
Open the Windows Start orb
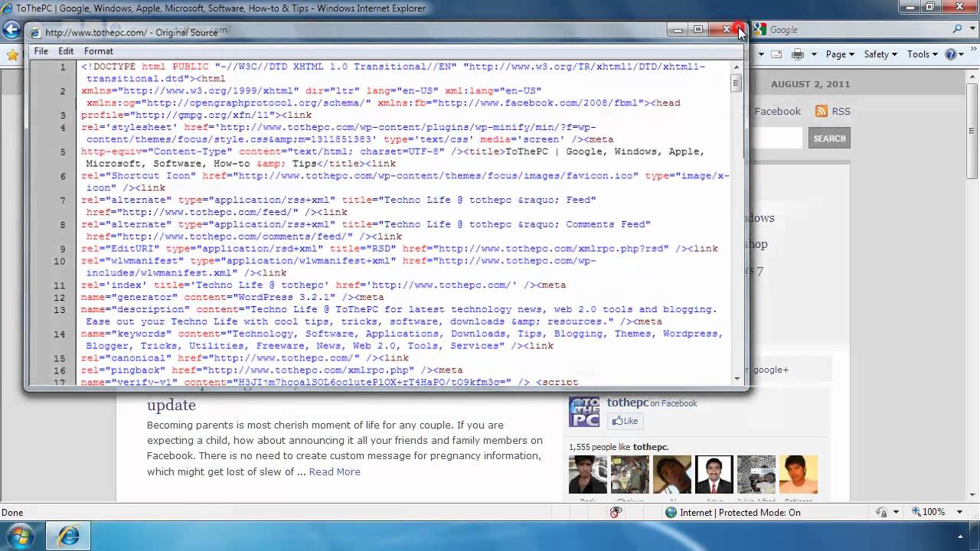pyautogui.click(x=21, y=536)
